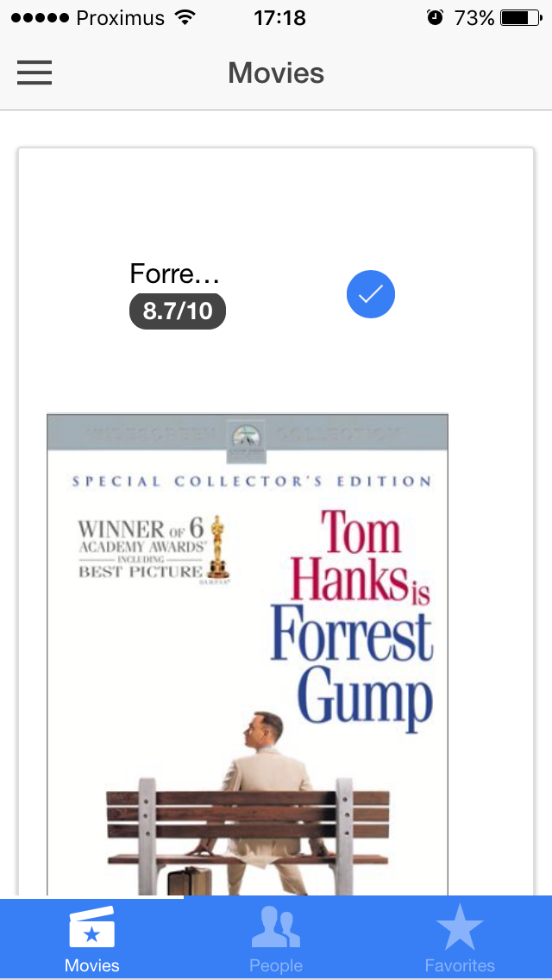Tap the Movies tab label text
The image size is (552, 980).
coord(92,965)
